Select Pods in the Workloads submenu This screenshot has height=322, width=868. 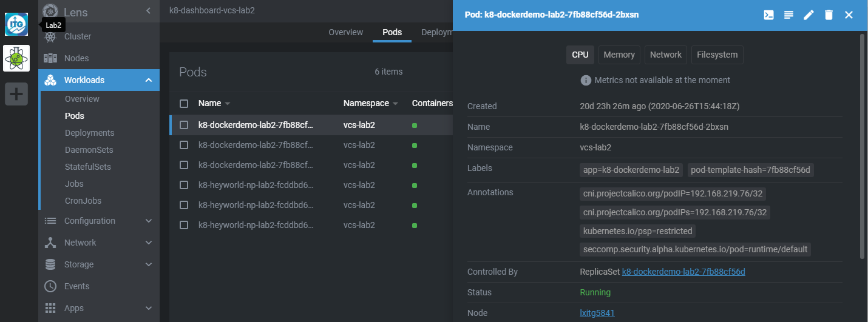click(x=75, y=116)
